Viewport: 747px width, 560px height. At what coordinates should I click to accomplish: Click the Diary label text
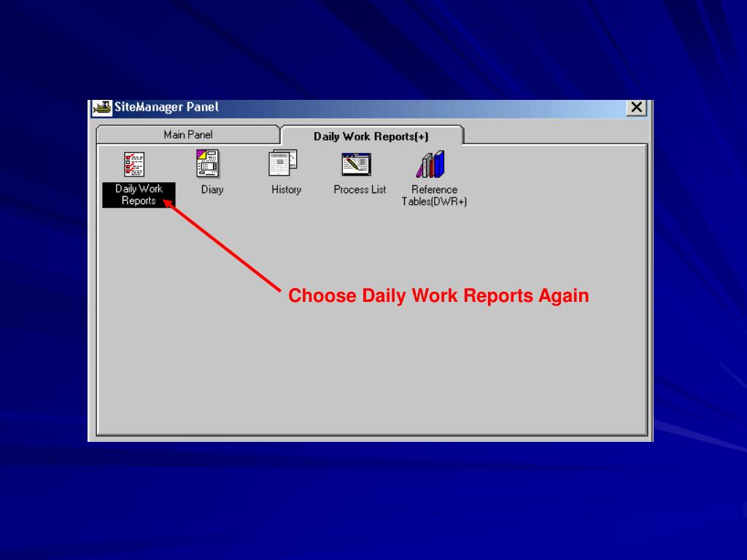point(212,190)
